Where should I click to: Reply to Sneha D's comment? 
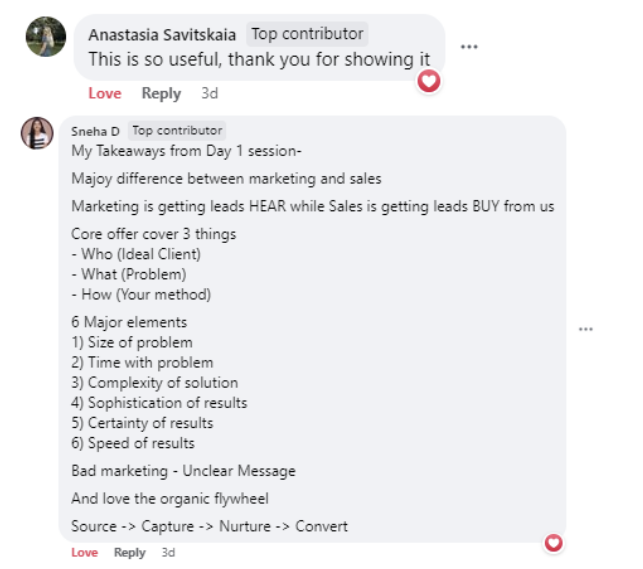pos(129,553)
